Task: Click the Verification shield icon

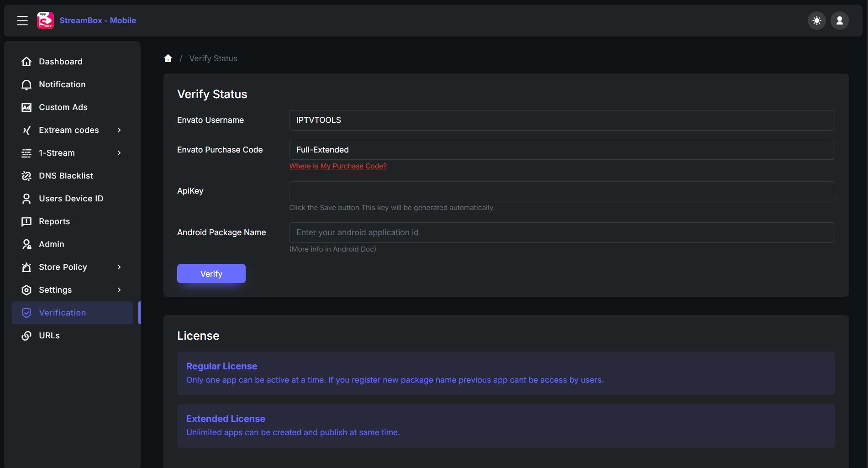Action: tap(26, 313)
